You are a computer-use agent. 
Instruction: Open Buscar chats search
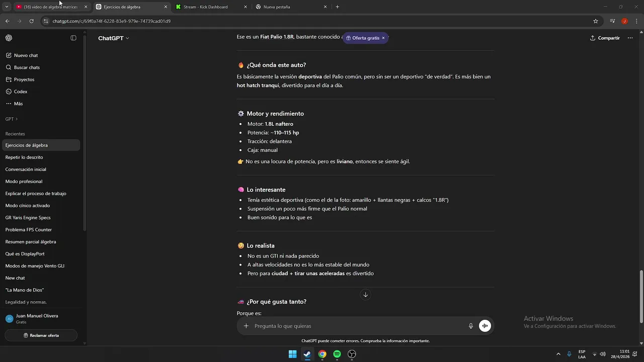(x=40, y=67)
